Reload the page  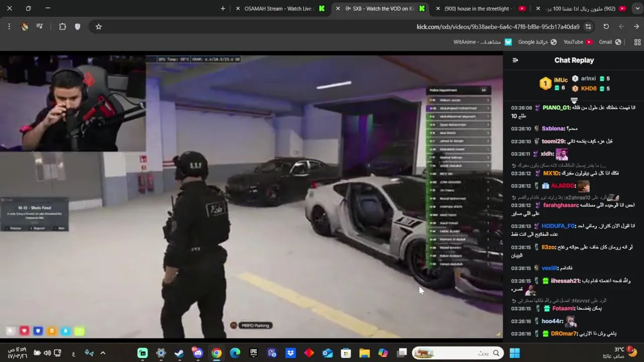point(606,27)
